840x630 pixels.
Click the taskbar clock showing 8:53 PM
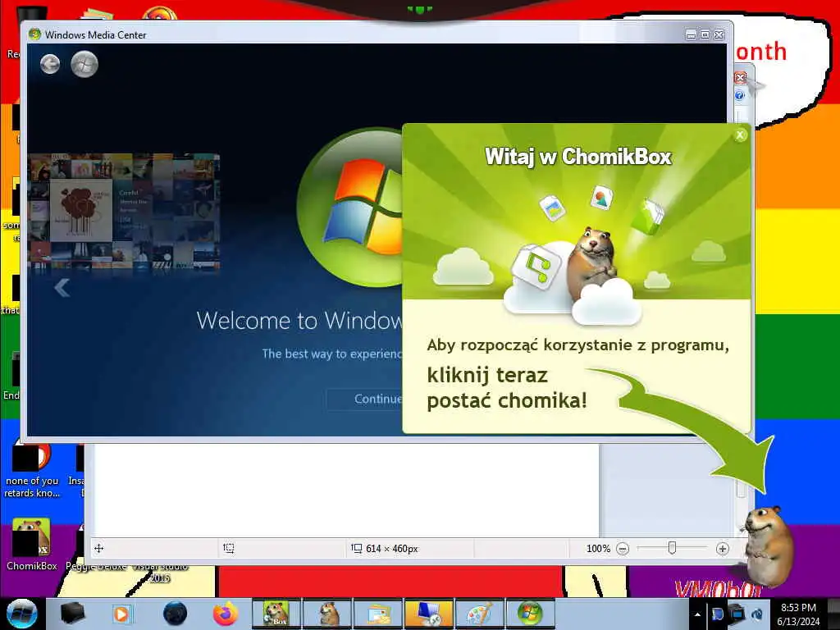point(798,614)
